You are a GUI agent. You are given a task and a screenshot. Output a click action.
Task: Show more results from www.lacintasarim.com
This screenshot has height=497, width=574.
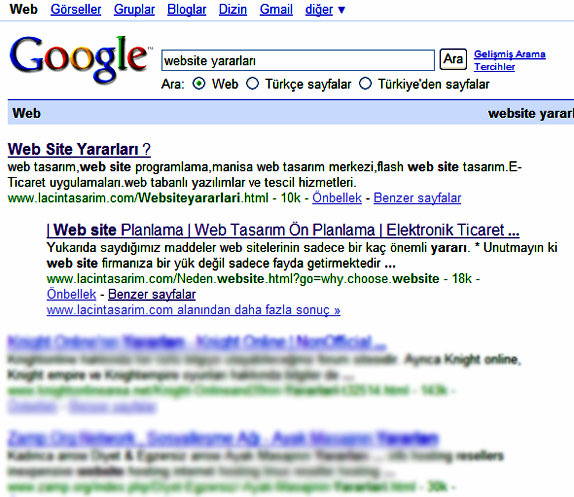pos(194,310)
